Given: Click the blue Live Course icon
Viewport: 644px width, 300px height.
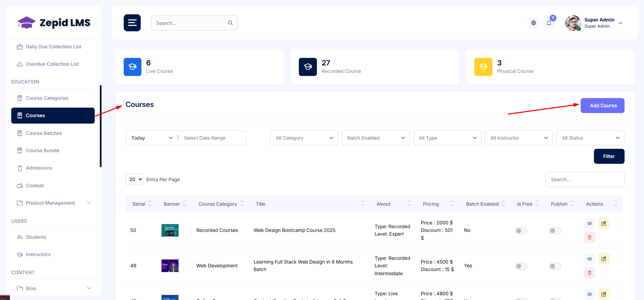Looking at the screenshot, I should pos(133,67).
